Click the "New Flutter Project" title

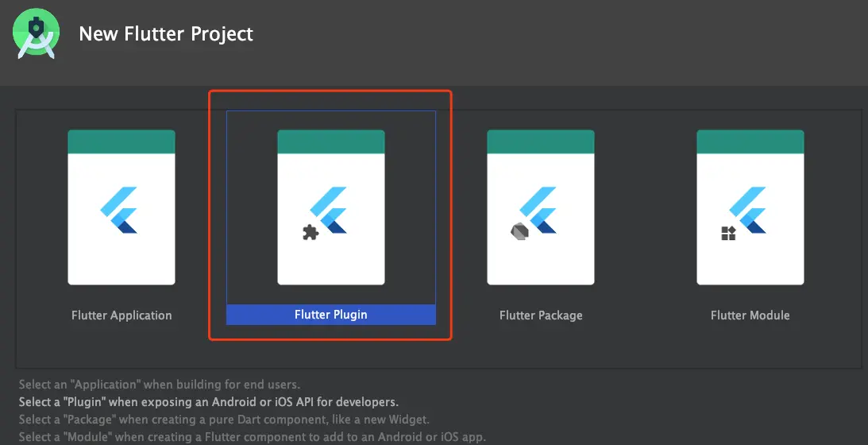click(166, 34)
